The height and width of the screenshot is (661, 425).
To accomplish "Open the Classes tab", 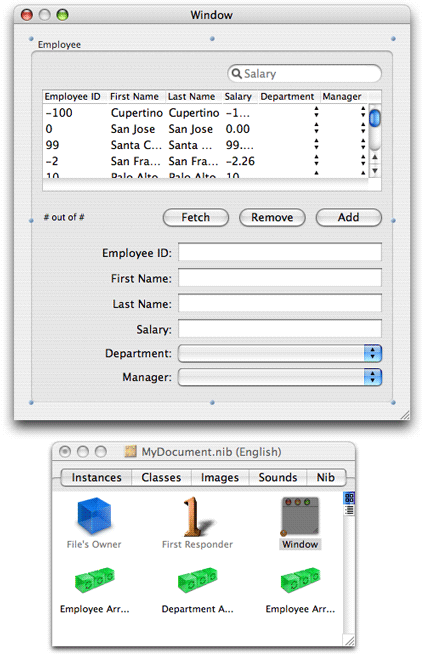I will [161, 477].
